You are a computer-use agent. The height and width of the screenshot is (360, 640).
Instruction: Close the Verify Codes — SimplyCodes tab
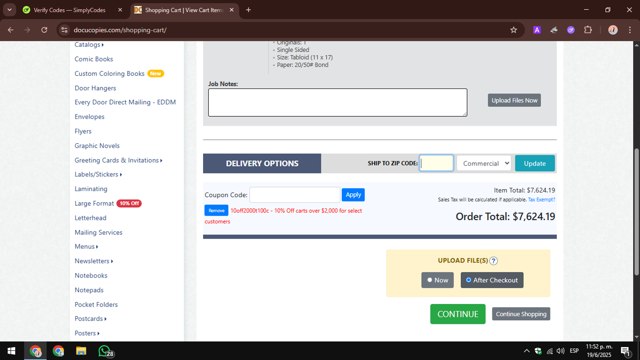pos(120,10)
